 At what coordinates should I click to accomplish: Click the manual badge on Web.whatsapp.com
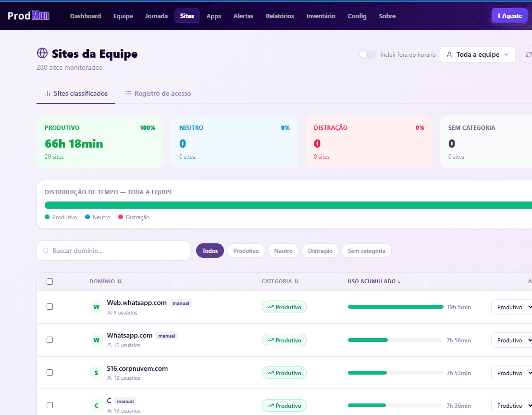click(181, 303)
